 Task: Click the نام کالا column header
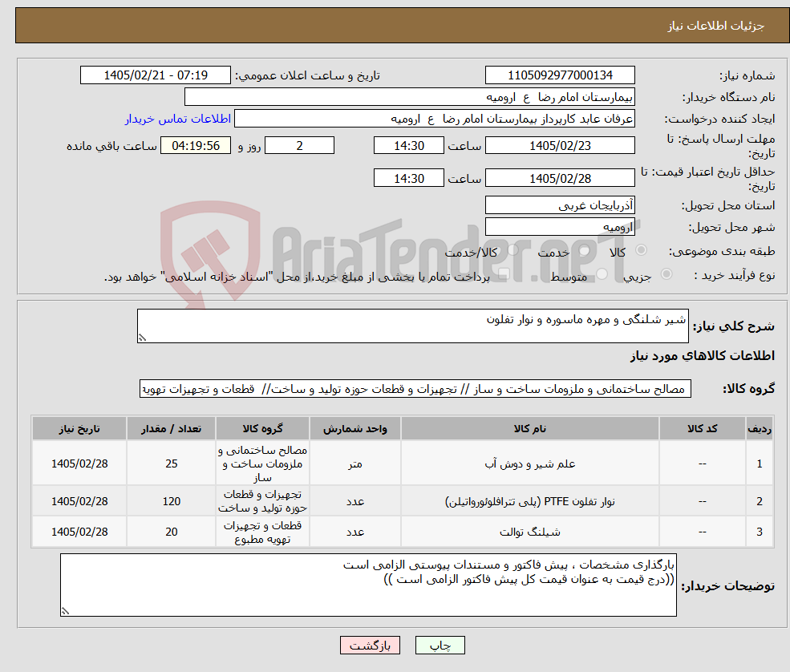click(x=530, y=429)
